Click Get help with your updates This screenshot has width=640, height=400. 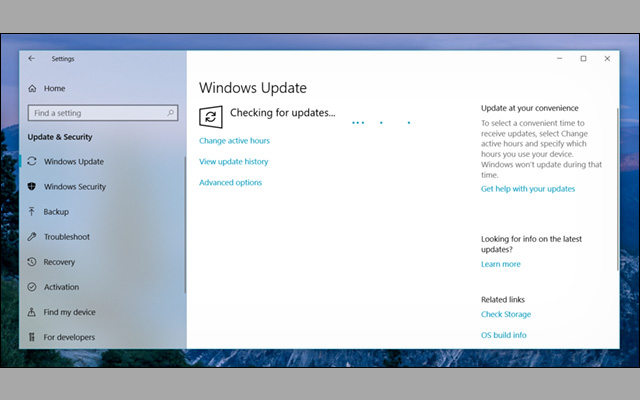(527, 189)
